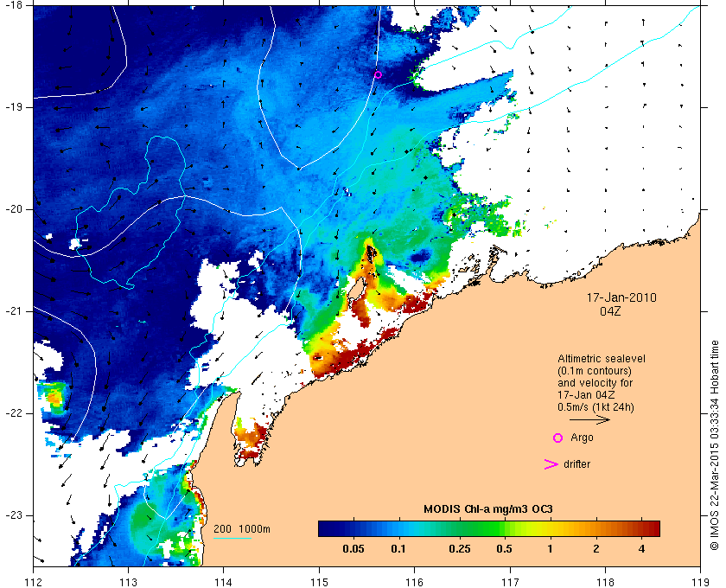Click the magenta drifter legend symbol
The image size is (726, 588).
pyautogui.click(x=551, y=464)
